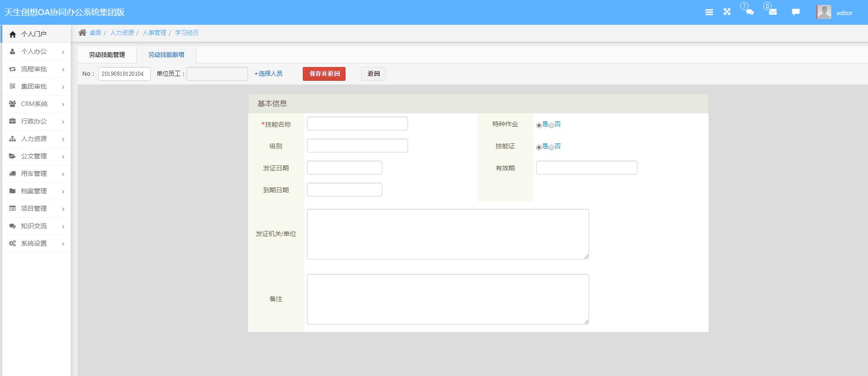Switch to 劳动技能管理 tab
868x376 pixels.
click(x=107, y=55)
